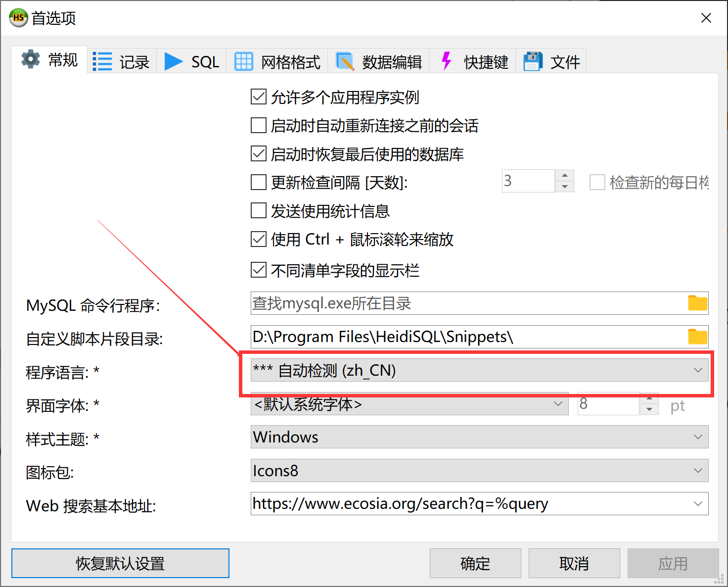Open the 数据编辑 tab
728x587 pixels.
378,61
